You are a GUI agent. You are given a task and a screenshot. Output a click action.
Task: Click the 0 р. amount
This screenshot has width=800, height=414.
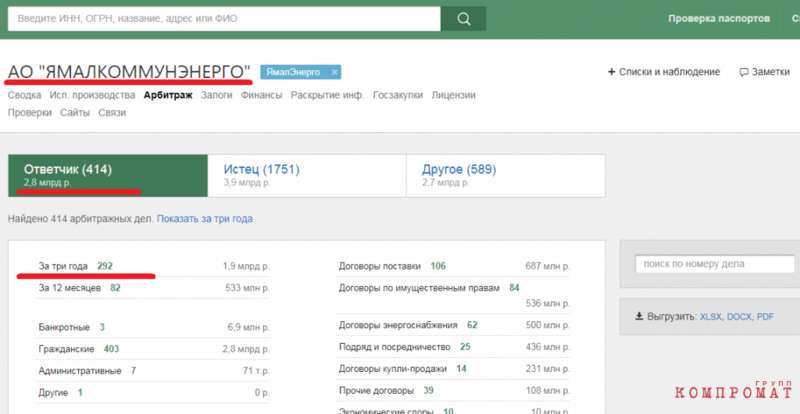point(262,393)
